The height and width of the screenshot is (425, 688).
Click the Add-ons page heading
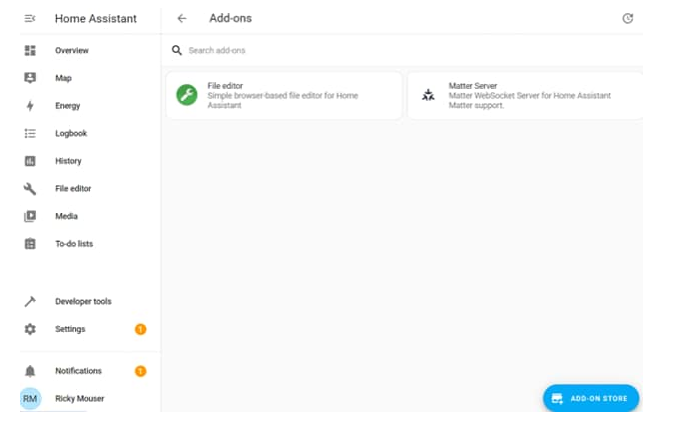point(230,18)
